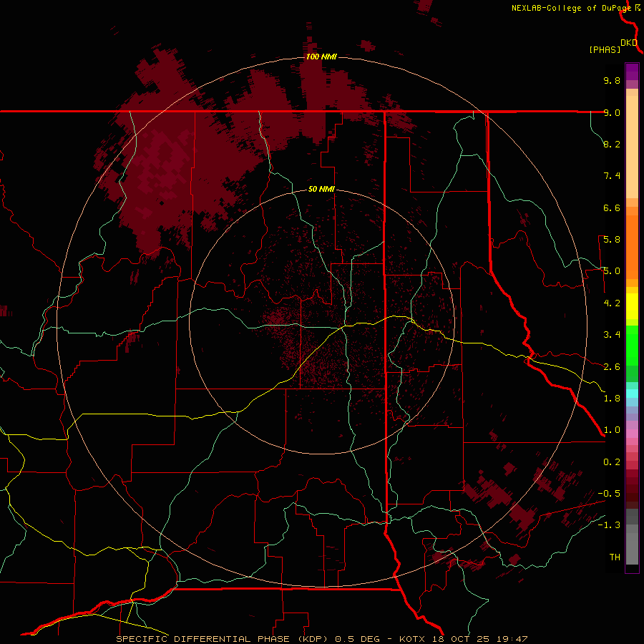Click the 9.8 scale value
644x644 pixels.
coord(612,80)
